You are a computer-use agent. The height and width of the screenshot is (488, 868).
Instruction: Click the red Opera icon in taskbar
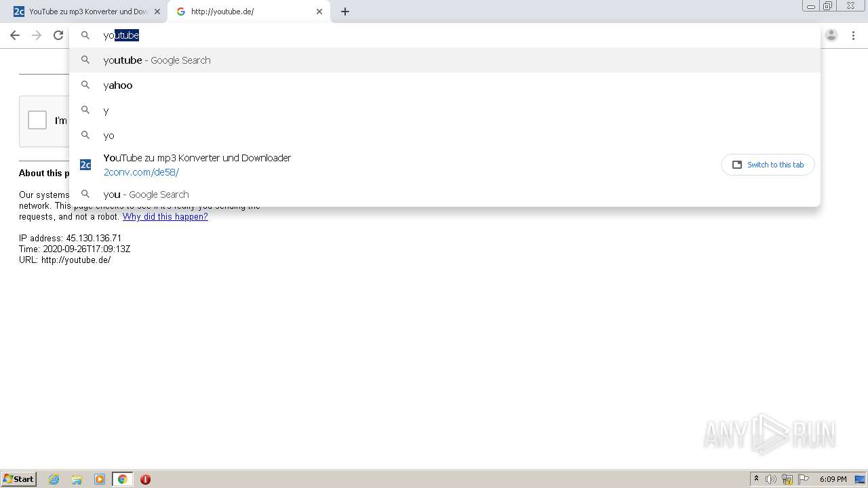click(145, 479)
